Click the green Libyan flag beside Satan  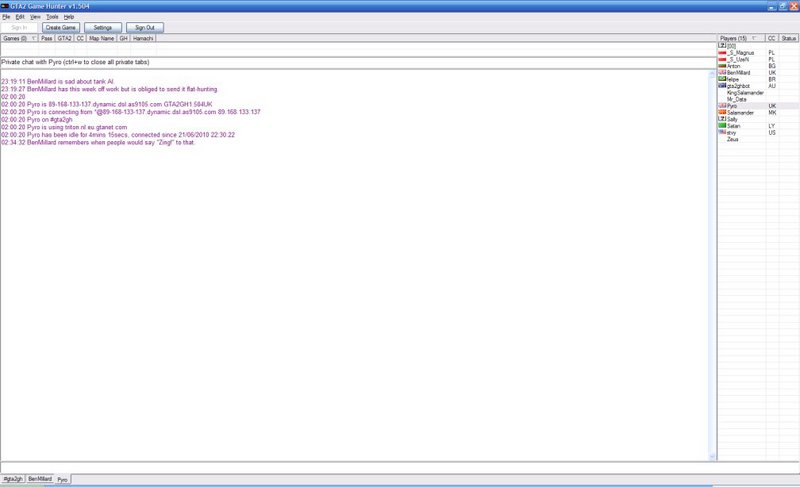pyautogui.click(x=722, y=125)
